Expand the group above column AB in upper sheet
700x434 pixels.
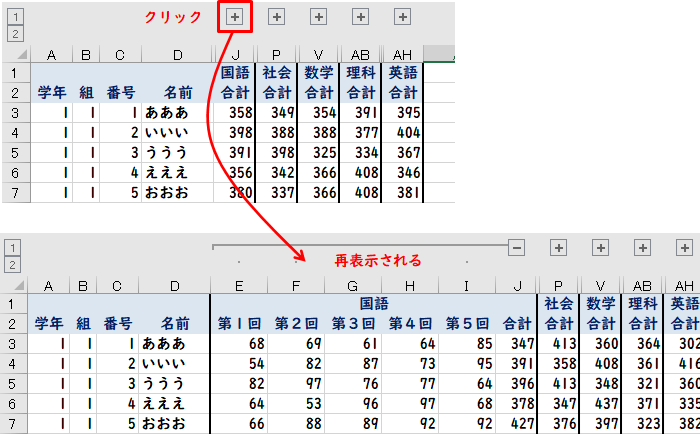360,17
